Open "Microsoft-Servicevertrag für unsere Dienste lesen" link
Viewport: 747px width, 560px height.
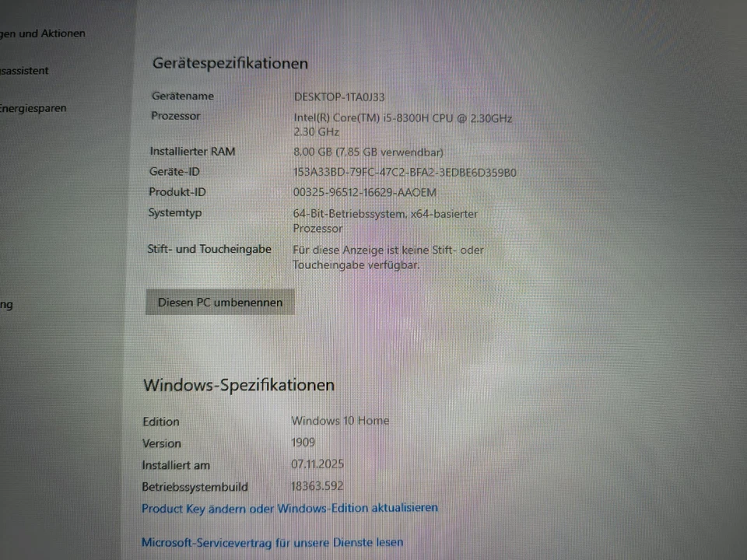tap(272, 542)
